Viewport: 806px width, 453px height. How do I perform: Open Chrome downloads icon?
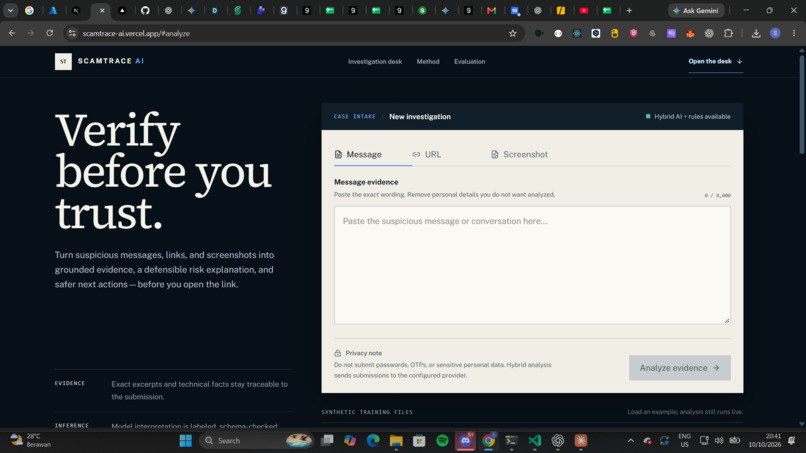coord(756,33)
